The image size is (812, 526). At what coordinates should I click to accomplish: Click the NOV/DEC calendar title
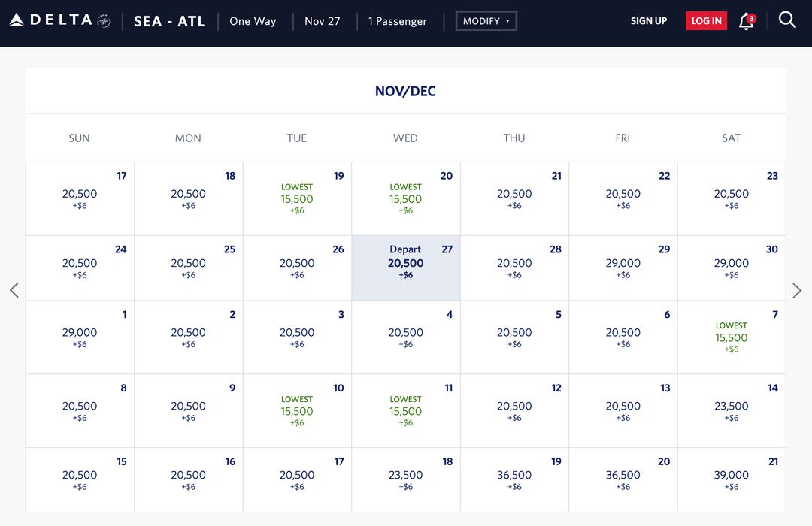(x=405, y=90)
